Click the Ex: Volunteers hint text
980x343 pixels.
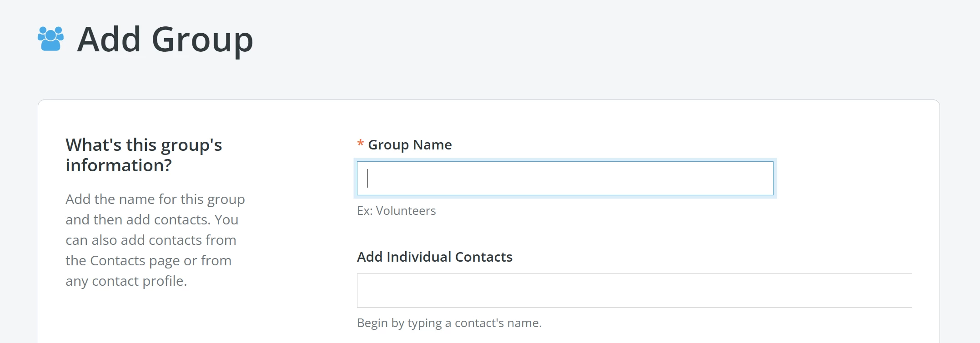396,210
